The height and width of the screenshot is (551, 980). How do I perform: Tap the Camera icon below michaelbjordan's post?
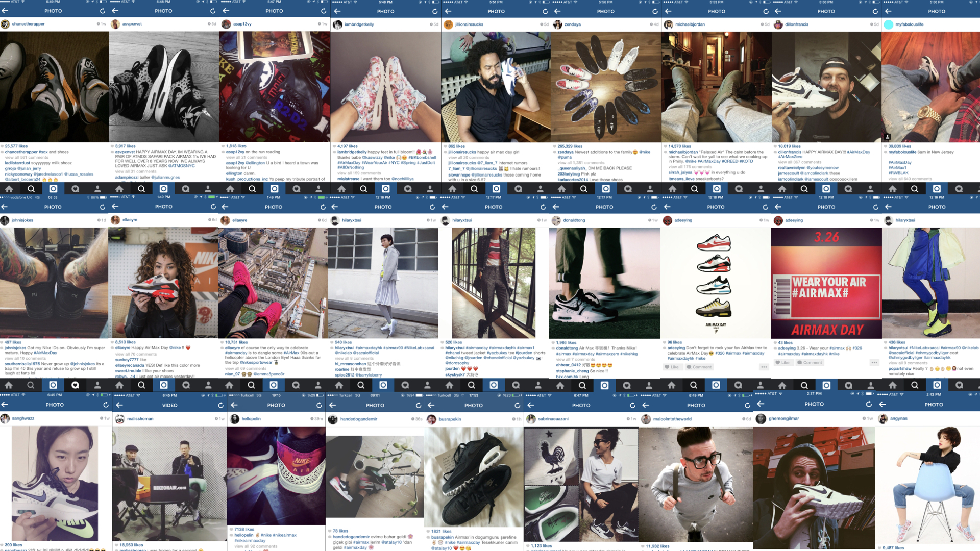[x=717, y=189]
